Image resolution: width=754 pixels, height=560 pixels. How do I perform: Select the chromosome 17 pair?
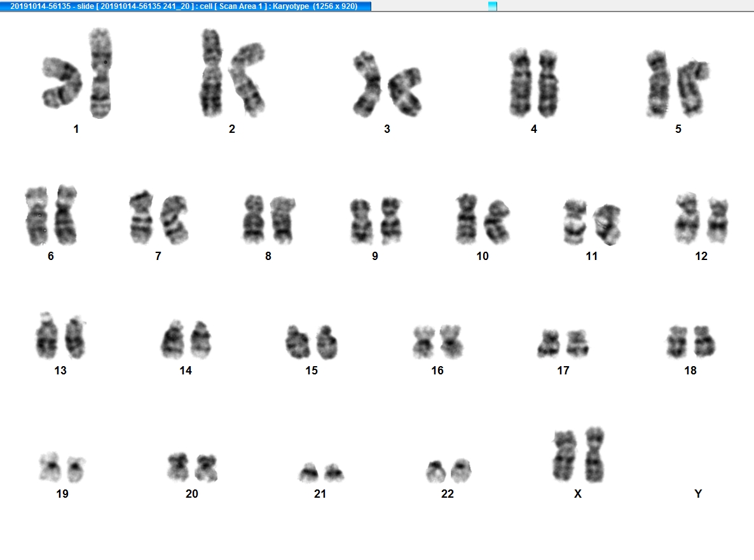pyautogui.click(x=563, y=343)
